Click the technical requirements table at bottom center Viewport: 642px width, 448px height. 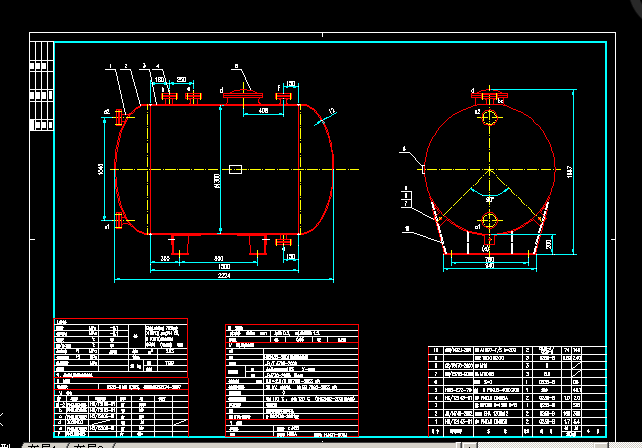[292, 380]
